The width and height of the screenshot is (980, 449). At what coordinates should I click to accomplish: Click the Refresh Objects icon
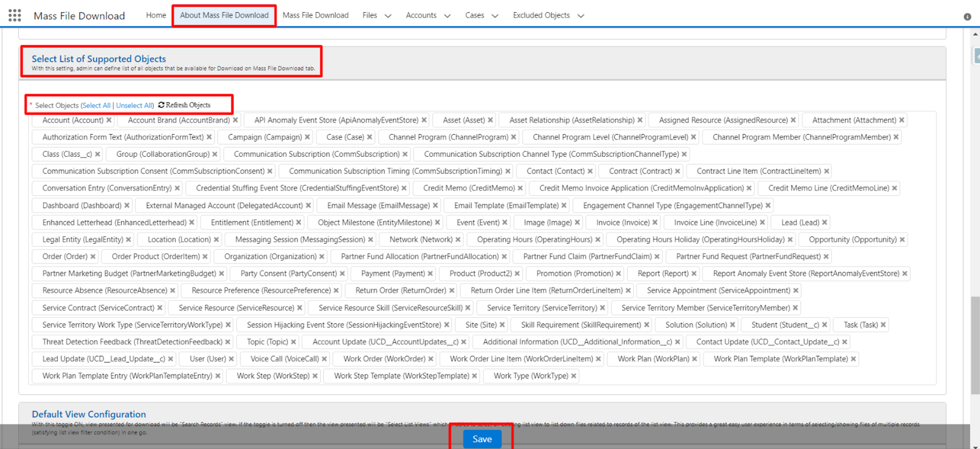click(161, 105)
